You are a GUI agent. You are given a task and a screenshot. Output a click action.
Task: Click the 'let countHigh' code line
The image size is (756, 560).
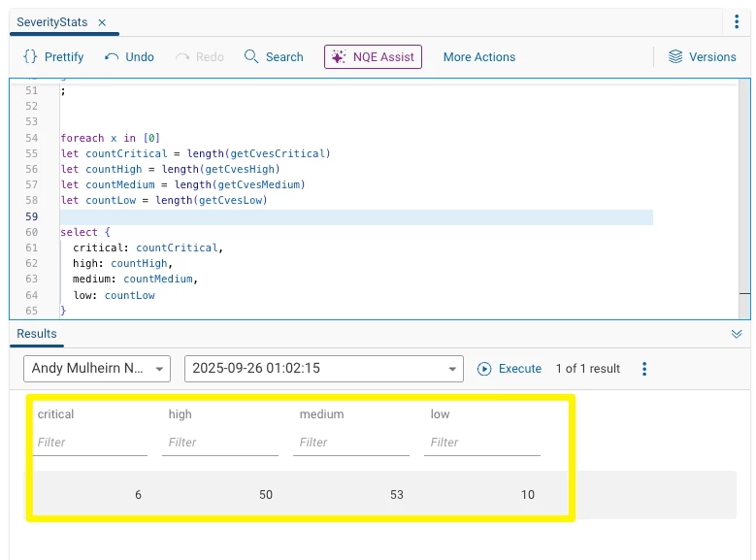pyautogui.click(x=170, y=169)
